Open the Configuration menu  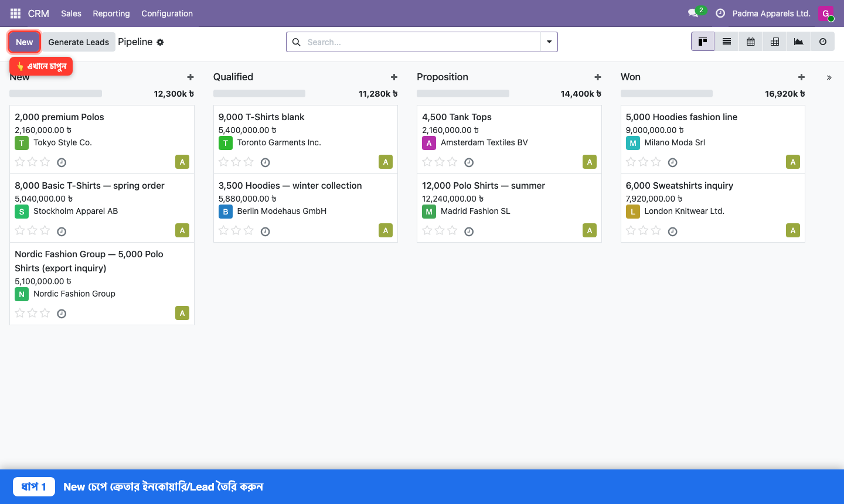(167, 13)
